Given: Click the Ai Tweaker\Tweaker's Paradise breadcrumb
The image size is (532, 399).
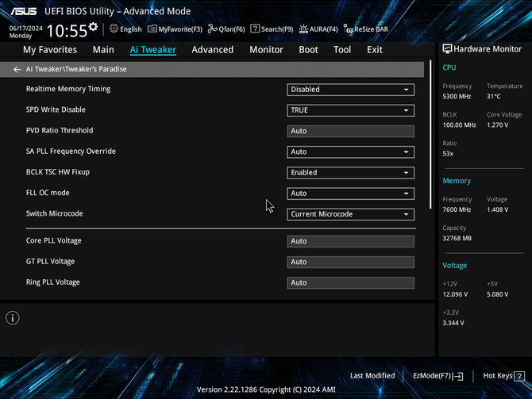Looking at the screenshot, I should pos(76,69).
